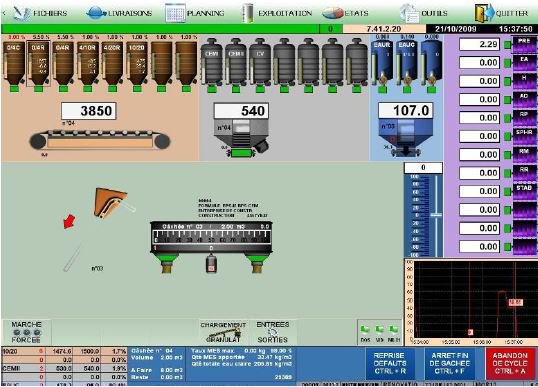Open the ENTREES SORTIES panel
The image size is (538, 387).
(x=273, y=332)
